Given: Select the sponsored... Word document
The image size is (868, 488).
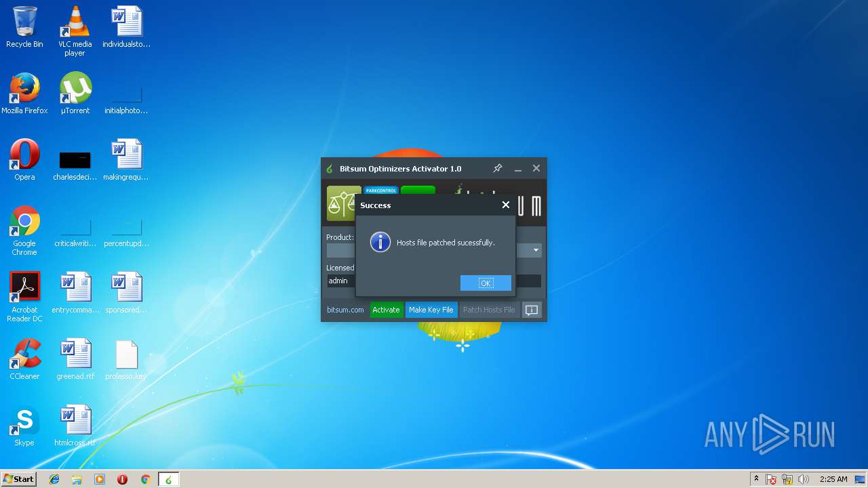Looking at the screenshot, I should (126, 293).
